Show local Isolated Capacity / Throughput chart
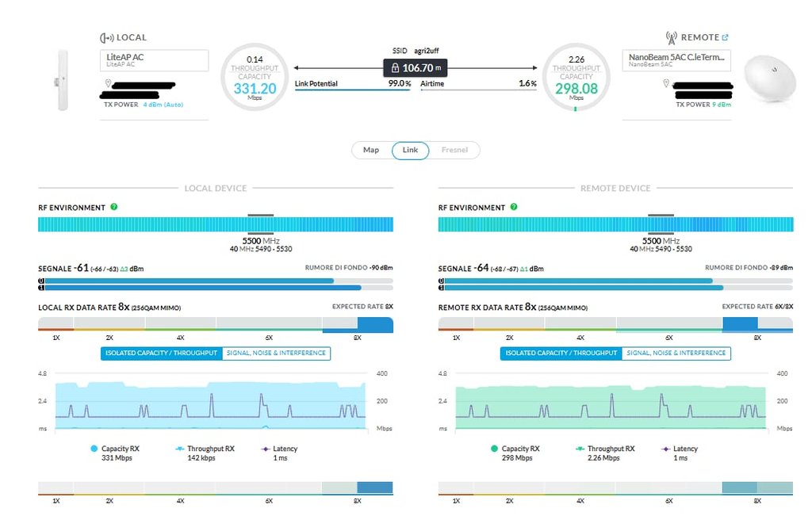This screenshot has height=516, width=812. [162, 353]
